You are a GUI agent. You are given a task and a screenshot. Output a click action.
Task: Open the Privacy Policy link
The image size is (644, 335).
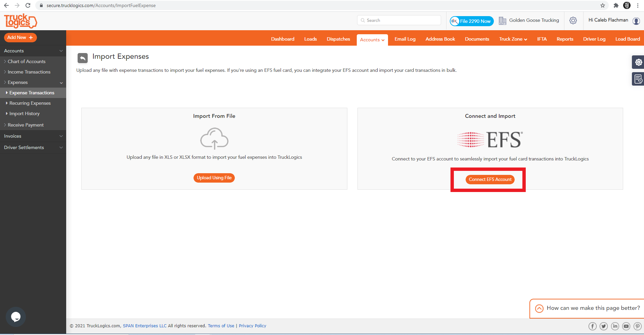(x=252, y=326)
